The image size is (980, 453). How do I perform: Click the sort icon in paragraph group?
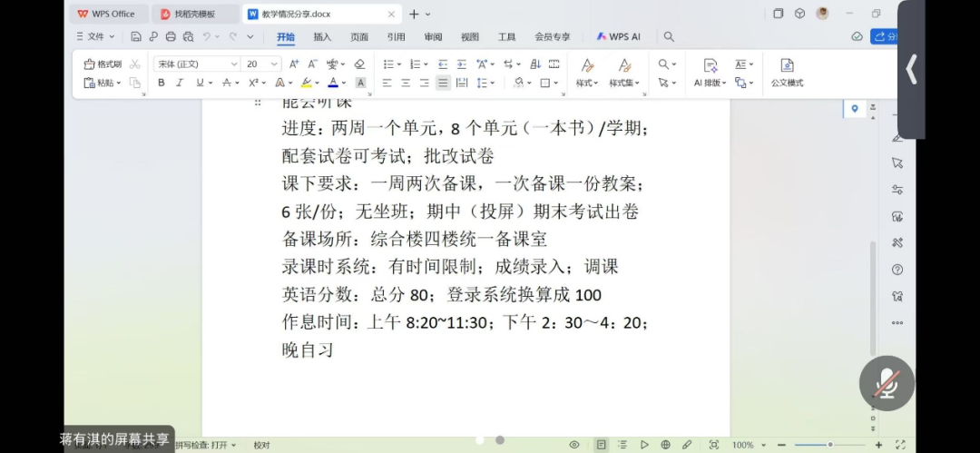point(534,64)
